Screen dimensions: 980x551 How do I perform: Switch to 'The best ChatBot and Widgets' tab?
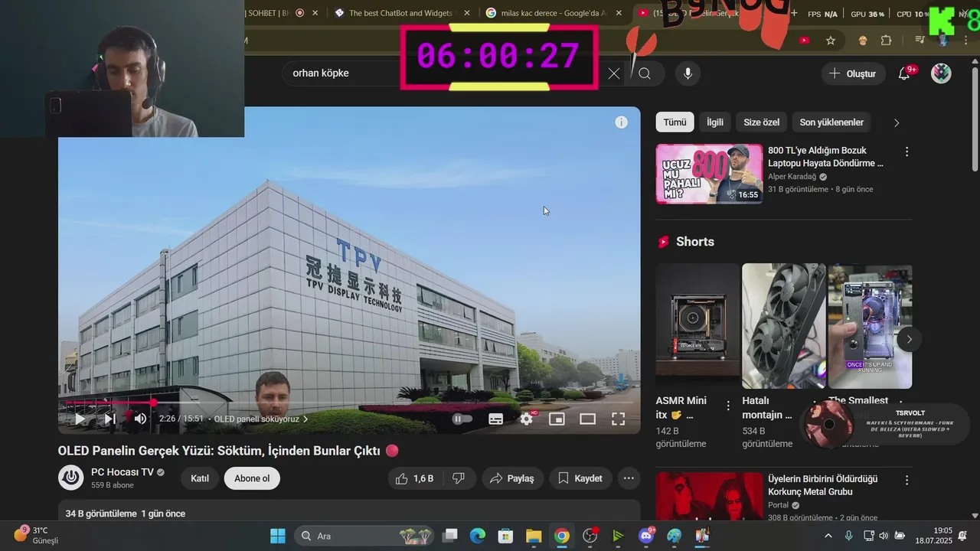coord(401,13)
